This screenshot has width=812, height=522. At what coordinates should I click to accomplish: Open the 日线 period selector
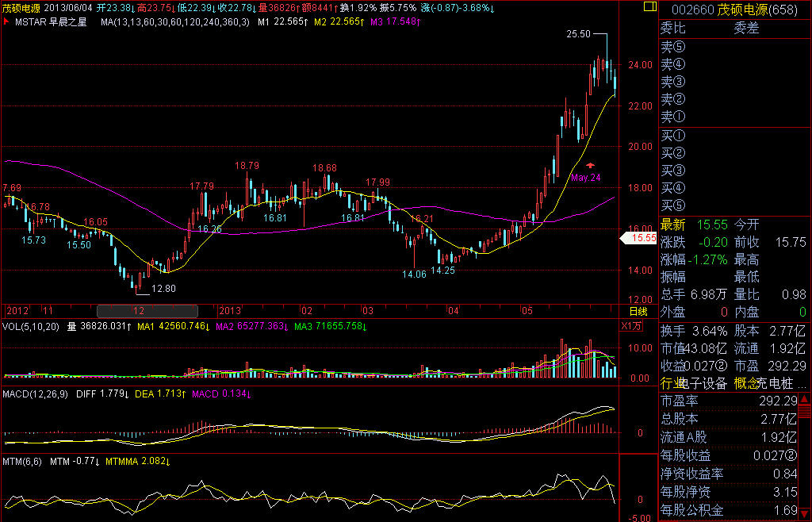pos(638,311)
